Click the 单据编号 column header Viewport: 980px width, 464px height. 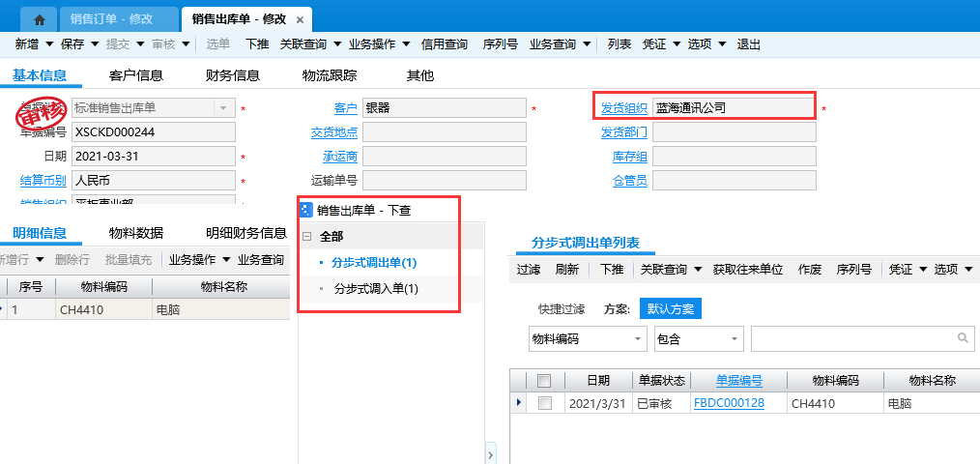738,380
